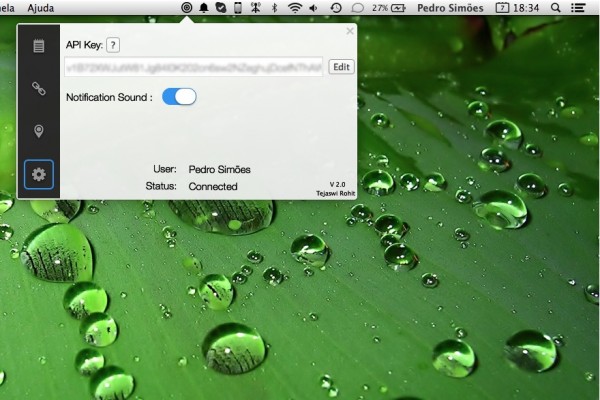
Task: Close the popup with the X button
Action: pyautogui.click(x=350, y=31)
